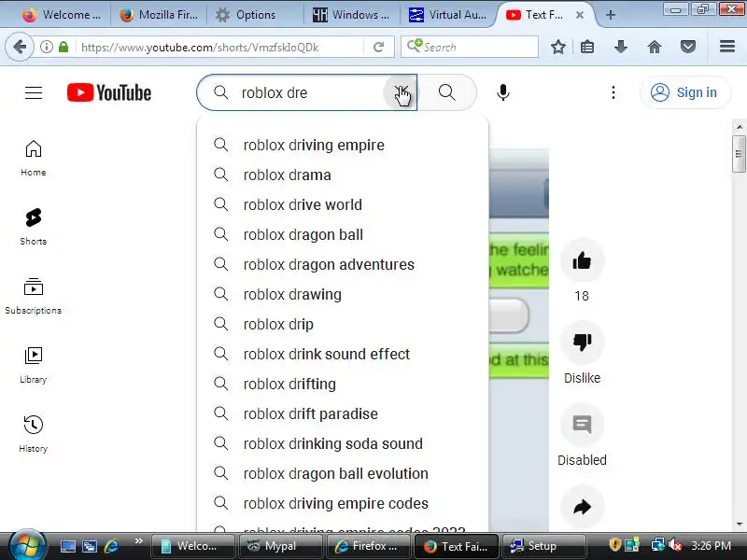Select suggestion 'roblox drama'
The width and height of the screenshot is (747, 560).
point(342,175)
